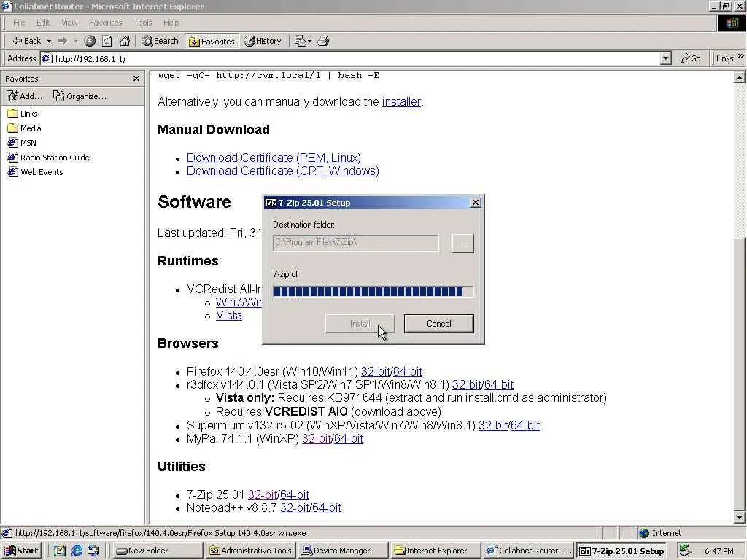Image resolution: width=747 pixels, height=560 pixels.
Task: Refresh the page with Refresh icon
Action: (107, 42)
